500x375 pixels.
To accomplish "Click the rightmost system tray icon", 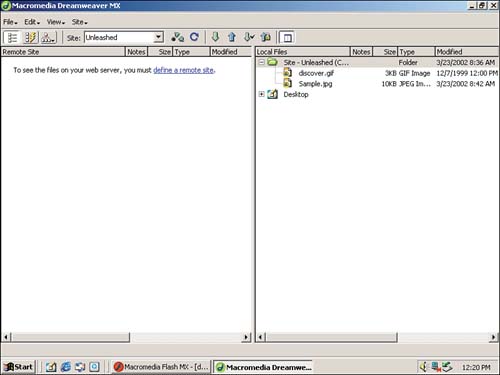I will click(x=447, y=367).
